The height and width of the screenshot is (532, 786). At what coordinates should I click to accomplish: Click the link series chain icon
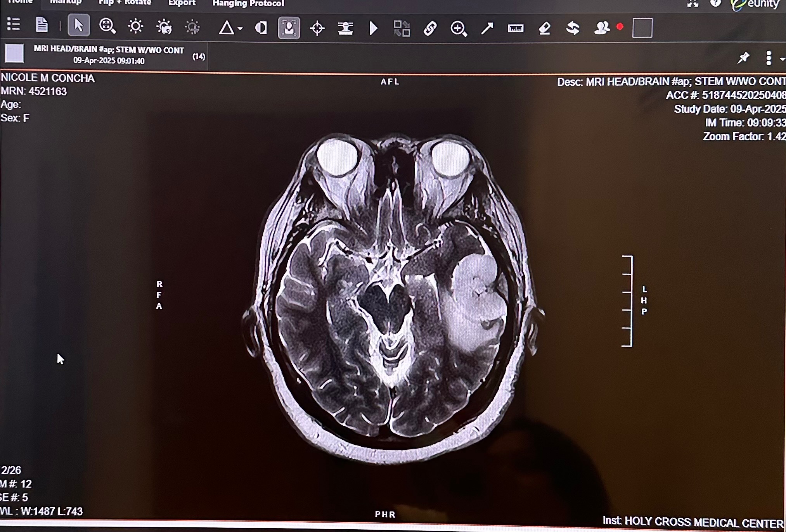[430, 28]
